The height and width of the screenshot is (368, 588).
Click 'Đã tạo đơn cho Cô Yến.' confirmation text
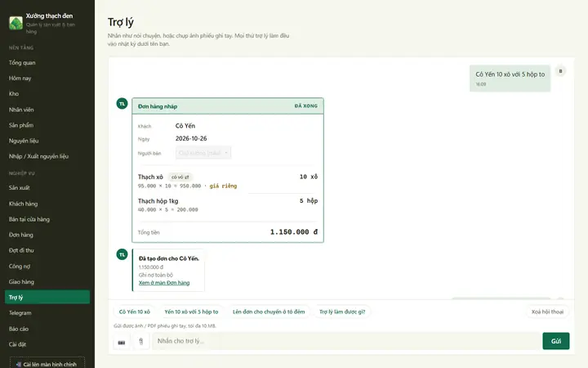click(169, 258)
